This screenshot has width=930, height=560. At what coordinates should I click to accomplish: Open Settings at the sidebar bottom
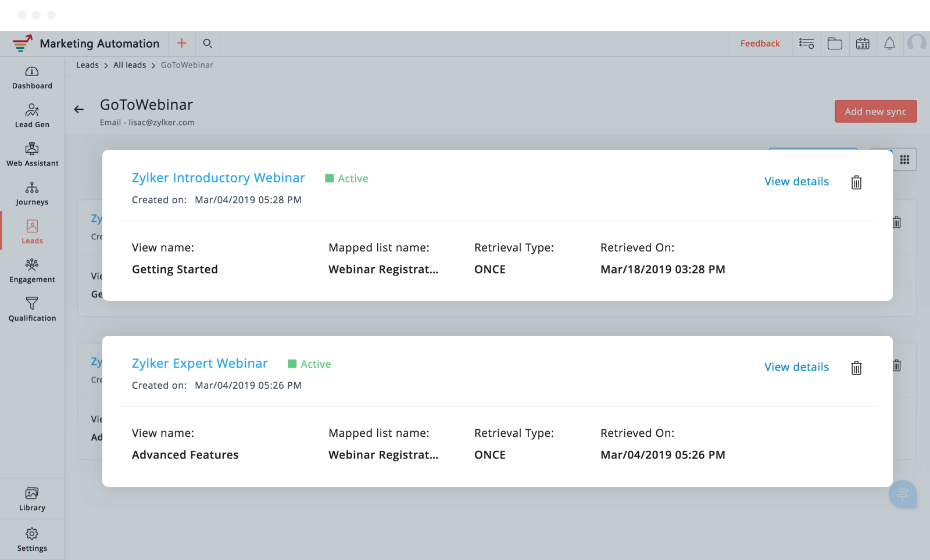32,540
